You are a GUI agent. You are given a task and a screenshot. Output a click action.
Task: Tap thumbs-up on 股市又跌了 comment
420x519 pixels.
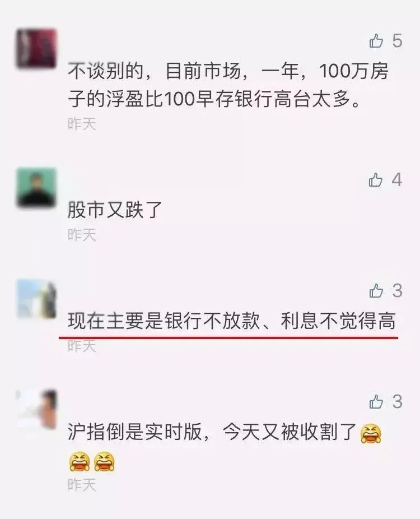click(x=376, y=180)
